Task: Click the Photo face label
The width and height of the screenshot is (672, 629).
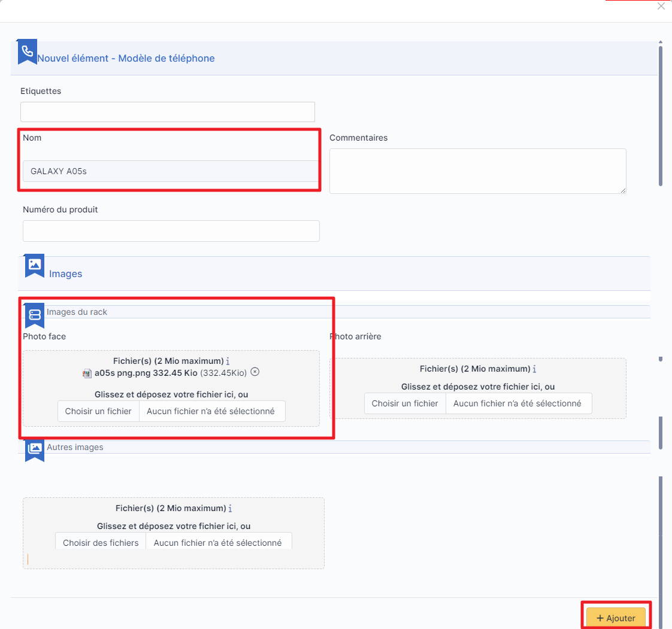Action: coord(44,336)
